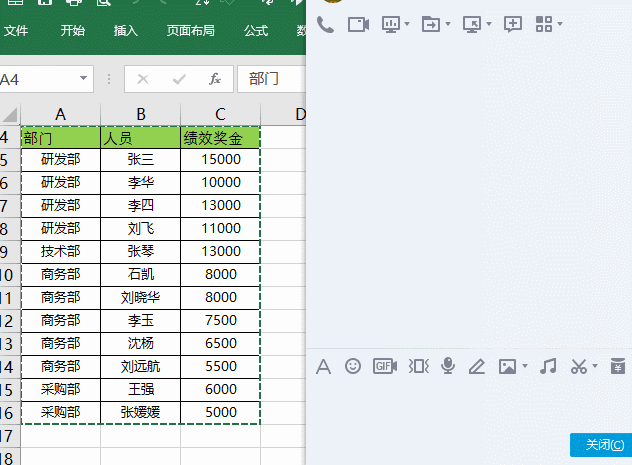This screenshot has height=465, width=632.
Task: Select the cell containing 15000
Action: tap(220, 160)
